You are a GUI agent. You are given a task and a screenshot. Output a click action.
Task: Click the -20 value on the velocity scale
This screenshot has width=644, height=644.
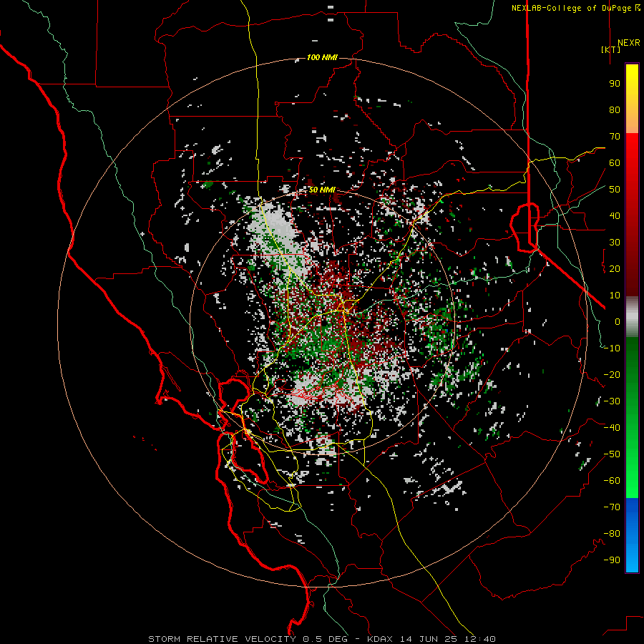[612, 374]
